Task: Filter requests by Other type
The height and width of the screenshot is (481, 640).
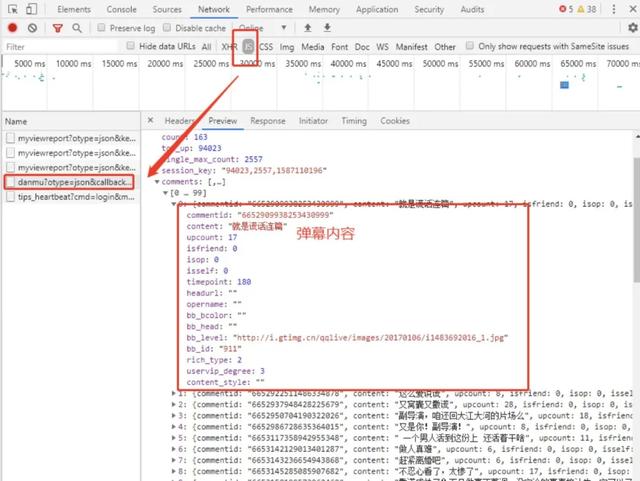Action: (445, 47)
